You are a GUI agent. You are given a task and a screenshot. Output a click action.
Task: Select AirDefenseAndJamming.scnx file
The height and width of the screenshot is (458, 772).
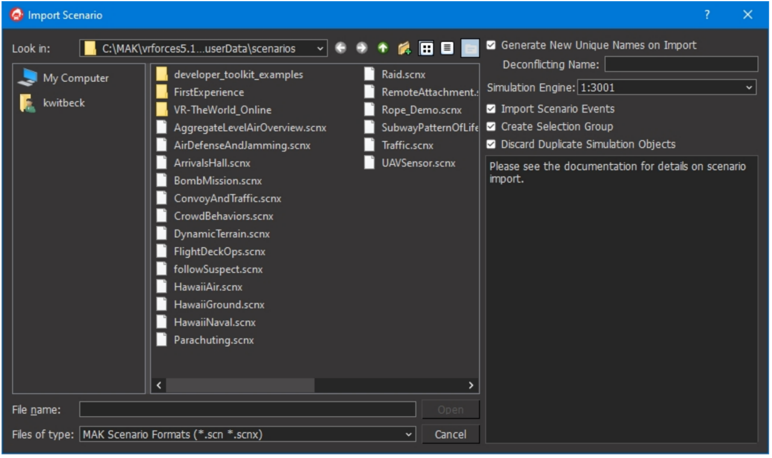click(233, 146)
